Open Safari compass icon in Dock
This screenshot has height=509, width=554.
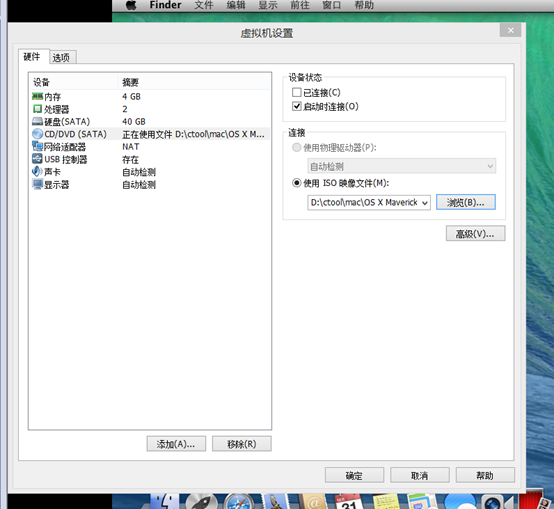point(239,502)
